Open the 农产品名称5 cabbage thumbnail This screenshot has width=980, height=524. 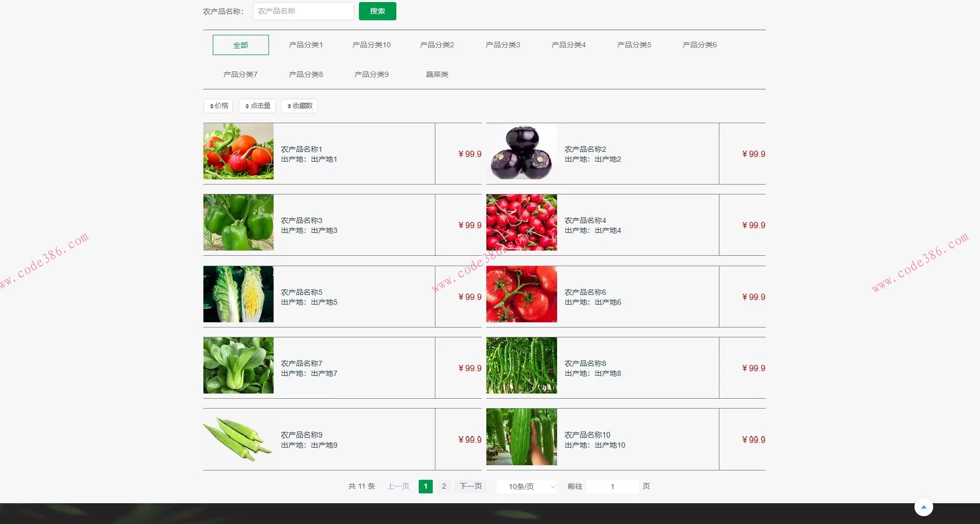coord(238,294)
